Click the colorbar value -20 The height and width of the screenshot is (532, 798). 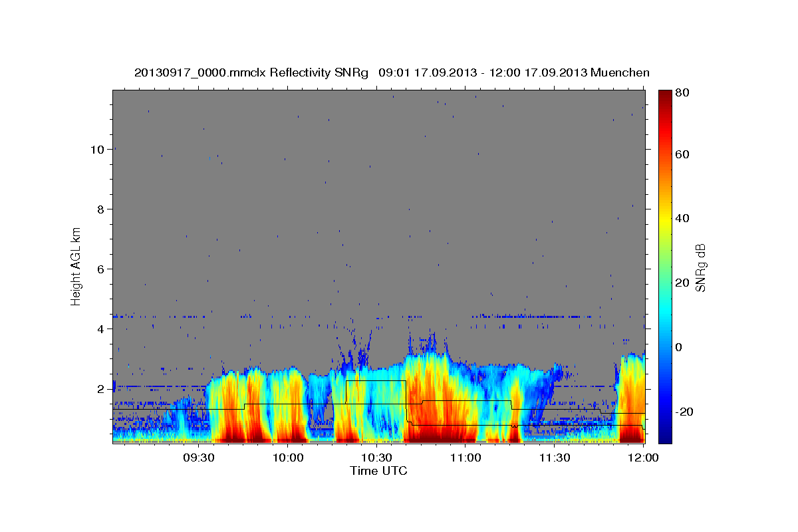(684, 412)
